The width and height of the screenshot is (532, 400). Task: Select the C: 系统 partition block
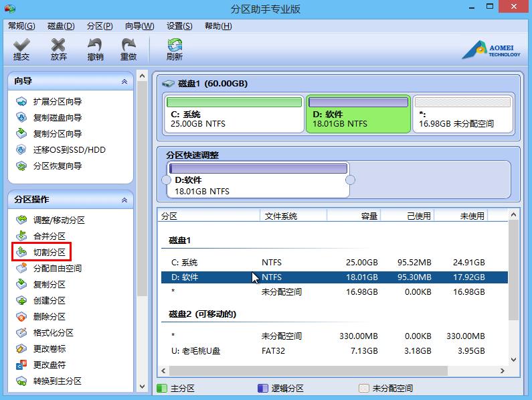234,114
